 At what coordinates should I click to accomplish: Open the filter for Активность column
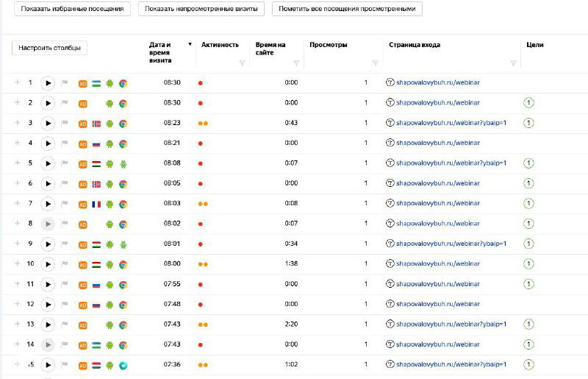click(x=242, y=63)
